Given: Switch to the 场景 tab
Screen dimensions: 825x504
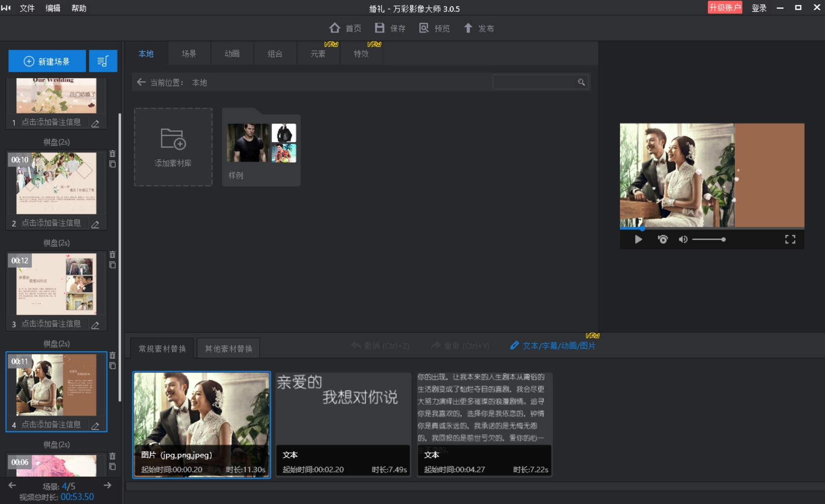Looking at the screenshot, I should (x=189, y=54).
